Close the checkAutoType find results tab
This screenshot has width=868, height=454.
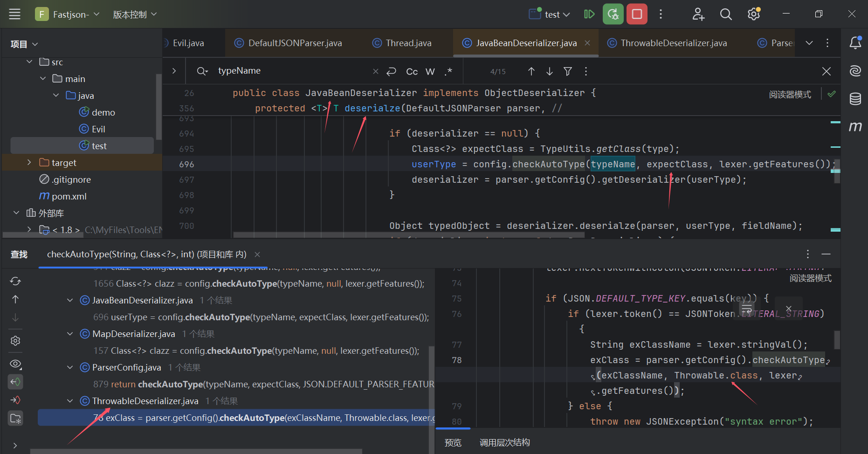click(257, 255)
